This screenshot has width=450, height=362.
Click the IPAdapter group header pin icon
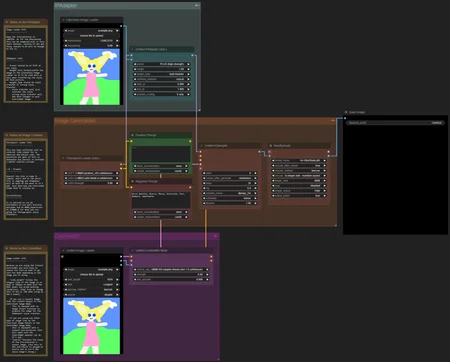(197, 6)
